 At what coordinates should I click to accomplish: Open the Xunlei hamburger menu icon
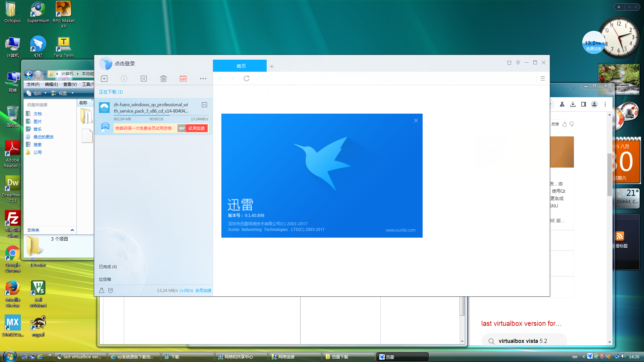542,78
